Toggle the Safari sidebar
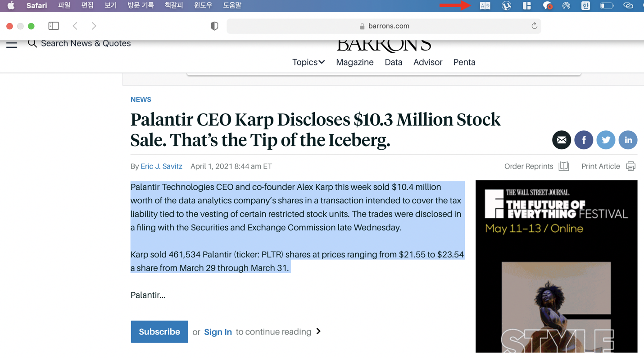Viewport: 644px width, 358px height. 54,26
